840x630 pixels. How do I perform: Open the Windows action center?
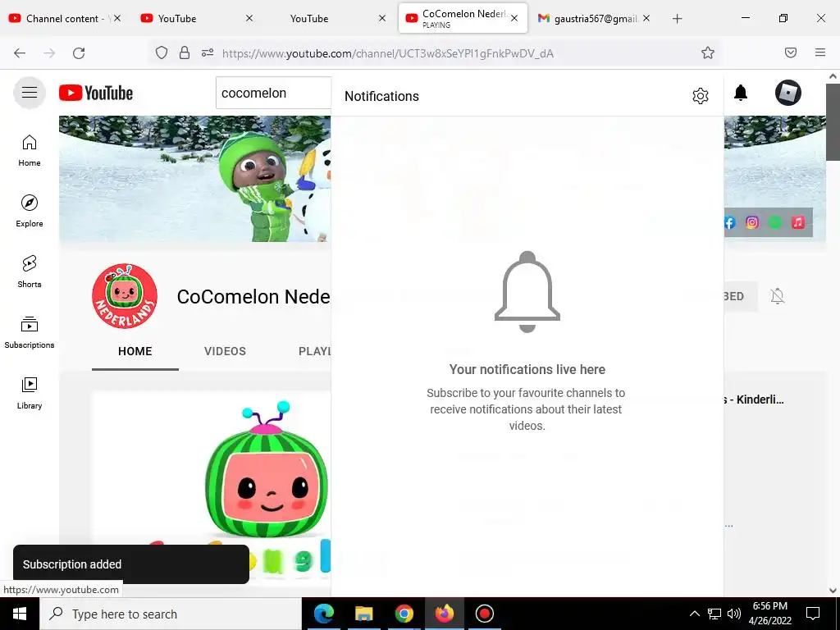tap(813, 614)
